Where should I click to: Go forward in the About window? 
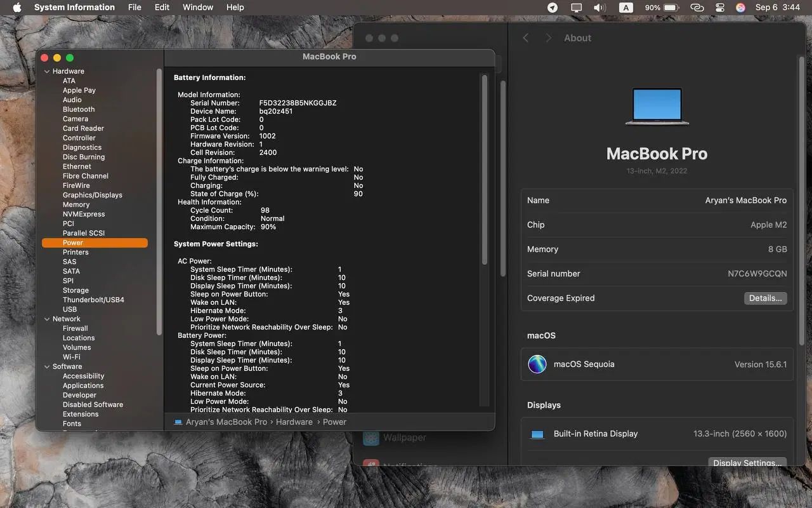click(548, 38)
